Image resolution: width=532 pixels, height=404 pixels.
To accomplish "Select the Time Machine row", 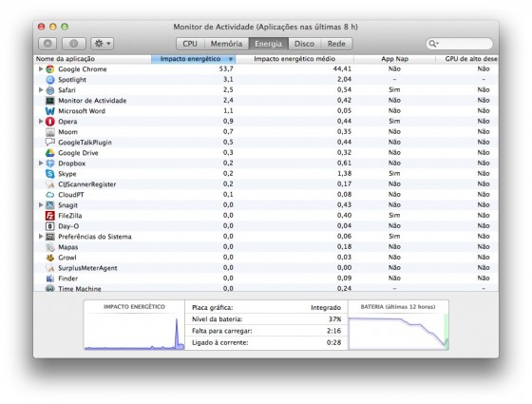I will click(266, 288).
